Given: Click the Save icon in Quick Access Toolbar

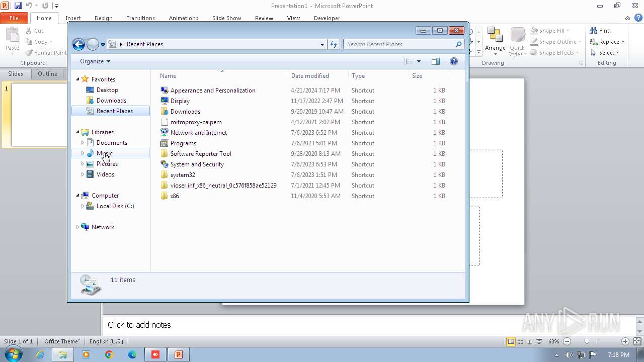Looking at the screenshot, I should pyautogui.click(x=18, y=6).
